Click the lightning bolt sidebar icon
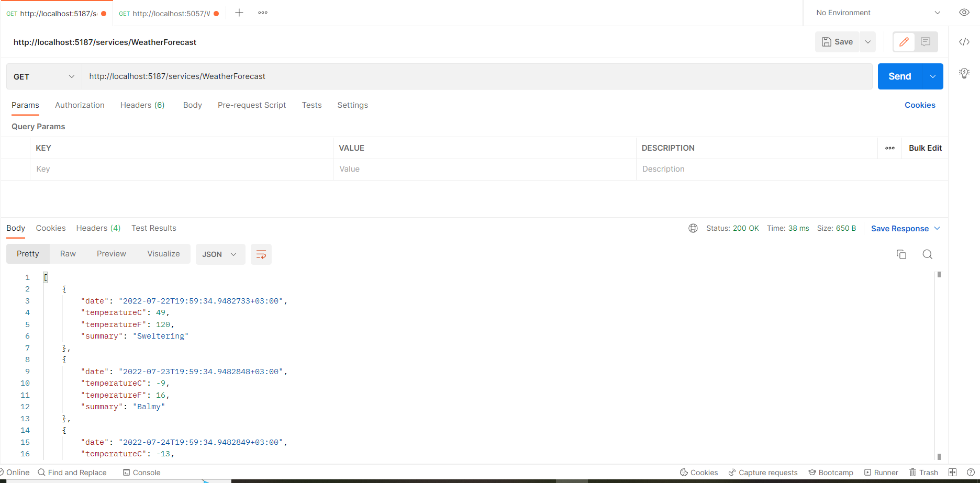 [964, 73]
